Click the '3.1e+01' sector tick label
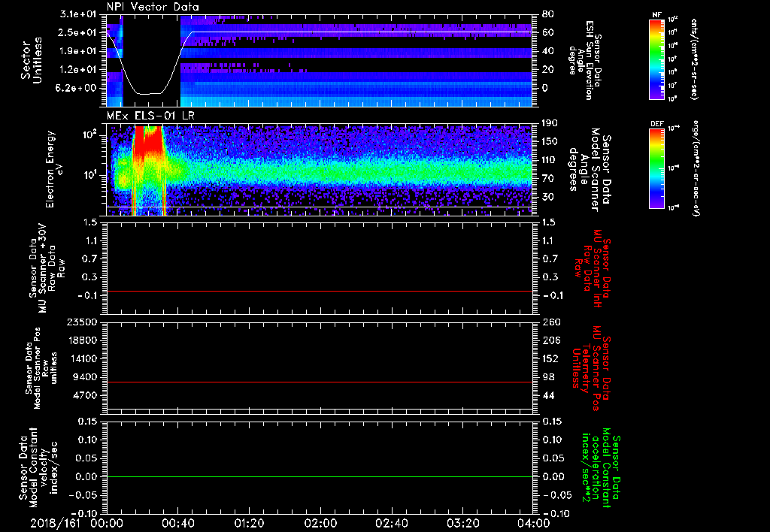This screenshot has width=770, height=532. coord(78,14)
